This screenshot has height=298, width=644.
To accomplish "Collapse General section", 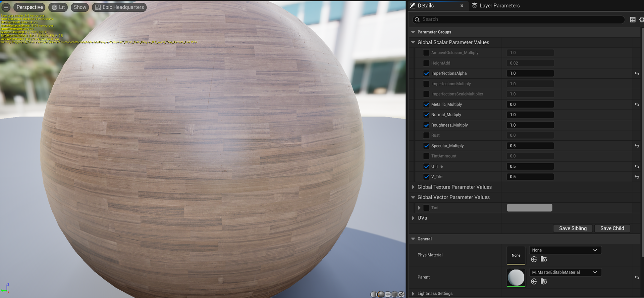I will (x=413, y=239).
